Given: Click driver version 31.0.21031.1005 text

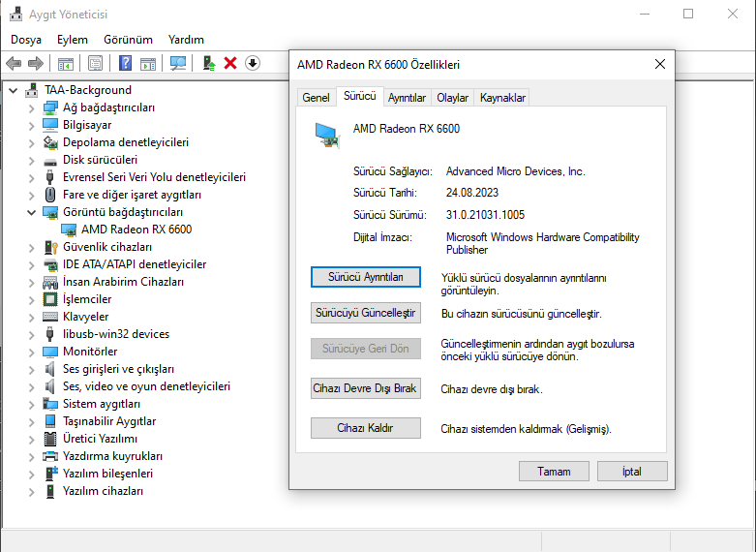Looking at the screenshot, I should tap(485, 215).
